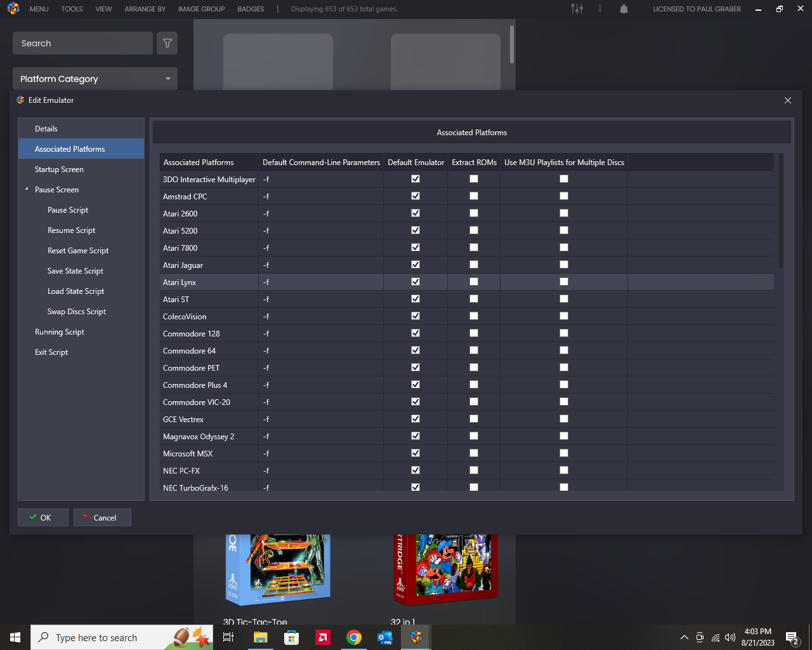812x650 pixels.
Task: Click the Commodore VIC-20 platform cell
Action: click(209, 402)
